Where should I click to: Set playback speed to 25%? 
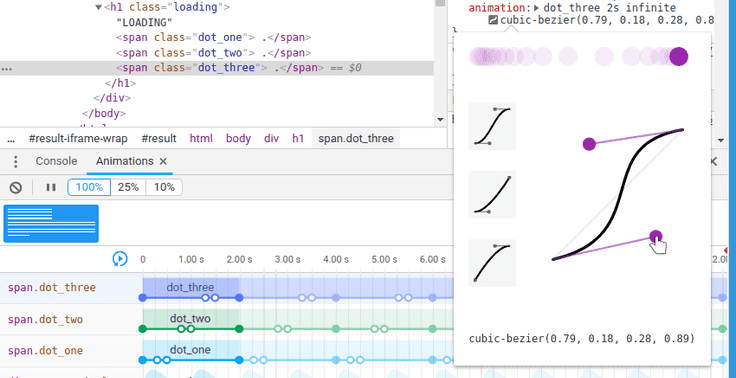pos(128,187)
